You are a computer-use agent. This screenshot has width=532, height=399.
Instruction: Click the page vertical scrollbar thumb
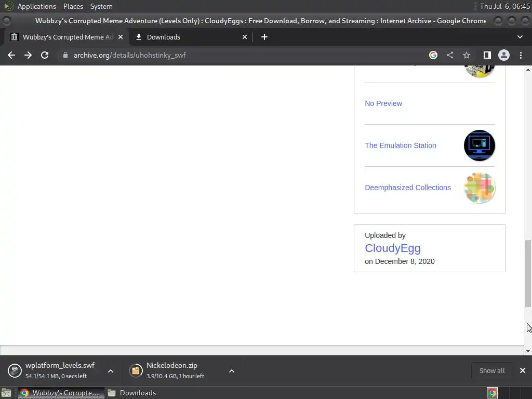(x=528, y=273)
